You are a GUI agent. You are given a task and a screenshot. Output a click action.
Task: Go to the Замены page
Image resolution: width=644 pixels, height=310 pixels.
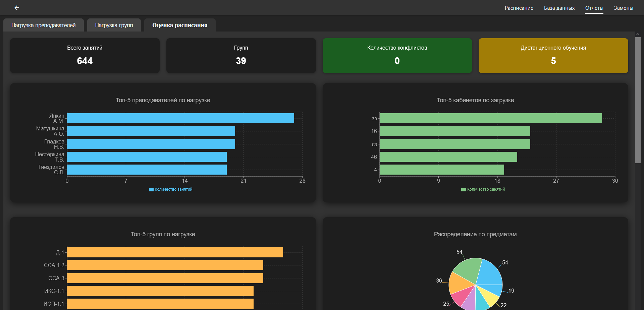tap(624, 8)
